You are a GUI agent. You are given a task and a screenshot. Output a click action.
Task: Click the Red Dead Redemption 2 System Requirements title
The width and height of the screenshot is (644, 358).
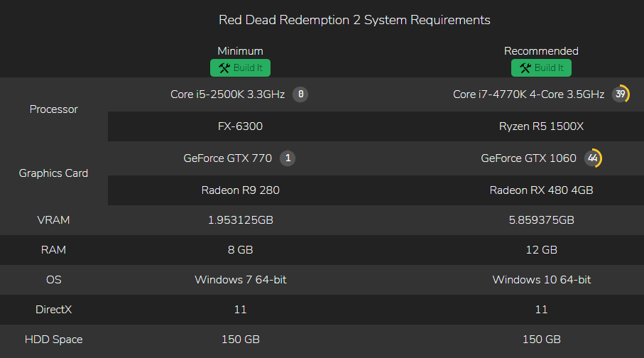(x=354, y=20)
